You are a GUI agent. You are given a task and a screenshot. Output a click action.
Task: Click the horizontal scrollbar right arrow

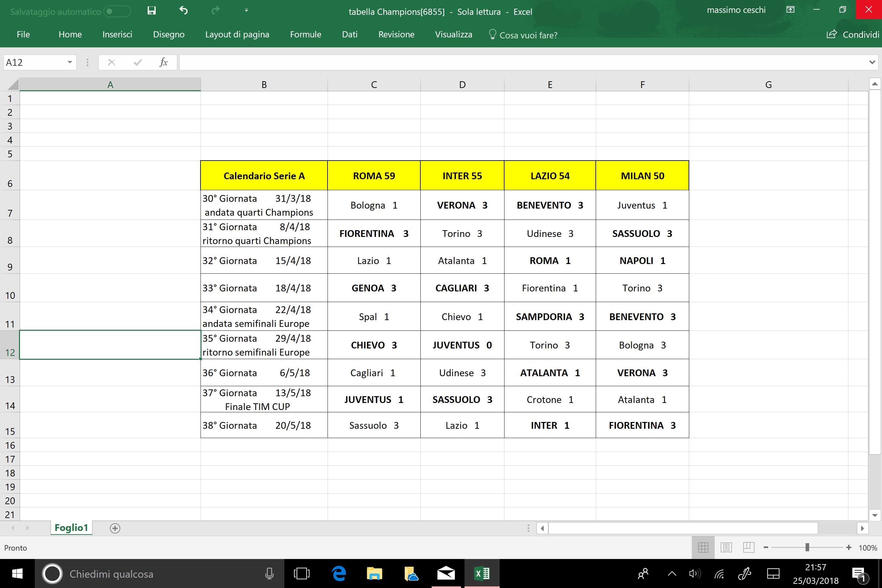pos(863,528)
